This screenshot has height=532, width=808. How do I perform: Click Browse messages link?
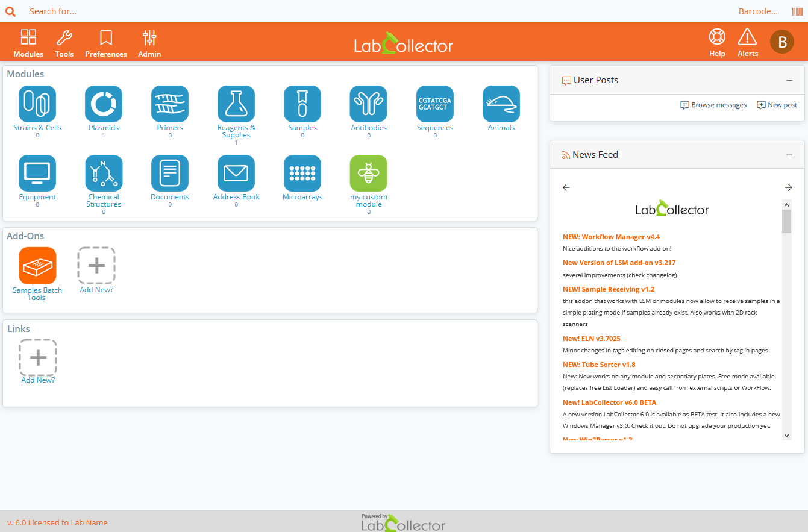pos(713,105)
